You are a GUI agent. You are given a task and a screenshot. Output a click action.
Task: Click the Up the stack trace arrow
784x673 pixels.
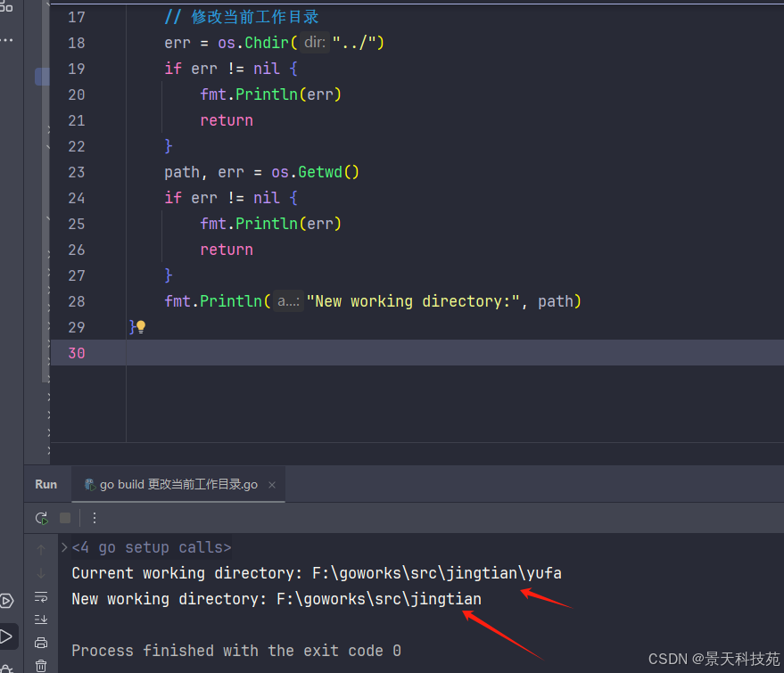tap(41, 550)
